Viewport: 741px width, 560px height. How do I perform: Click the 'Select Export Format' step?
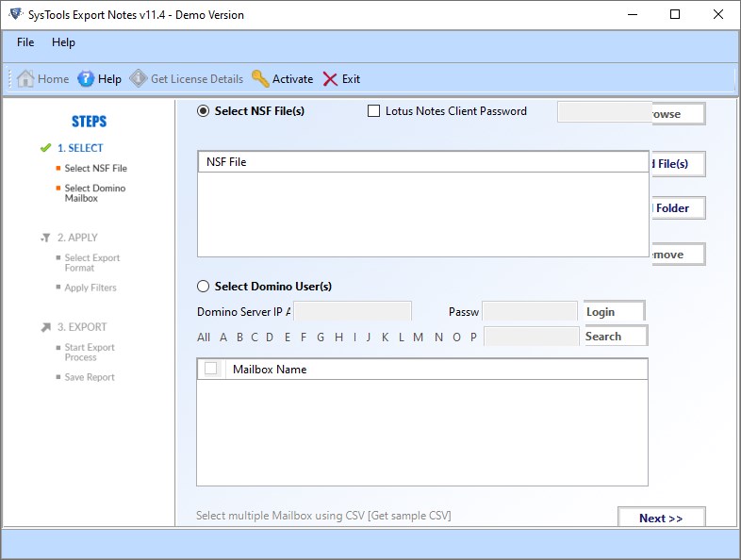click(x=92, y=263)
